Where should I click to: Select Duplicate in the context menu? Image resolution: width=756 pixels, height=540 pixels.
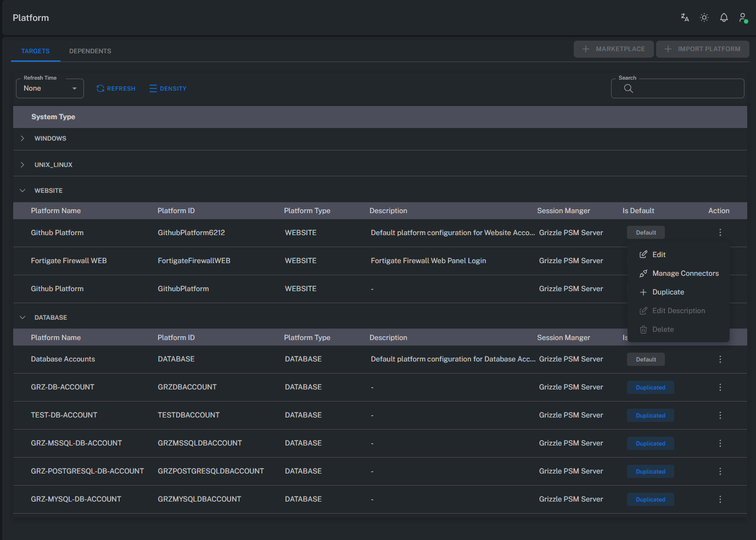(668, 292)
